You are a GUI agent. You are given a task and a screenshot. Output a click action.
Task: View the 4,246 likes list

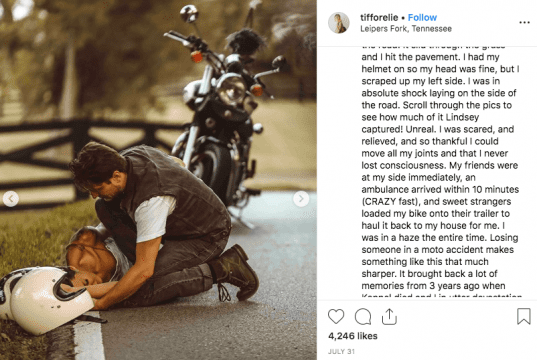coord(353,336)
